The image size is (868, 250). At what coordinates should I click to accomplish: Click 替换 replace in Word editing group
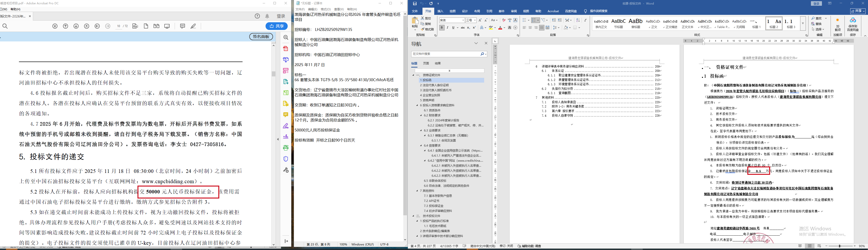[817, 24]
